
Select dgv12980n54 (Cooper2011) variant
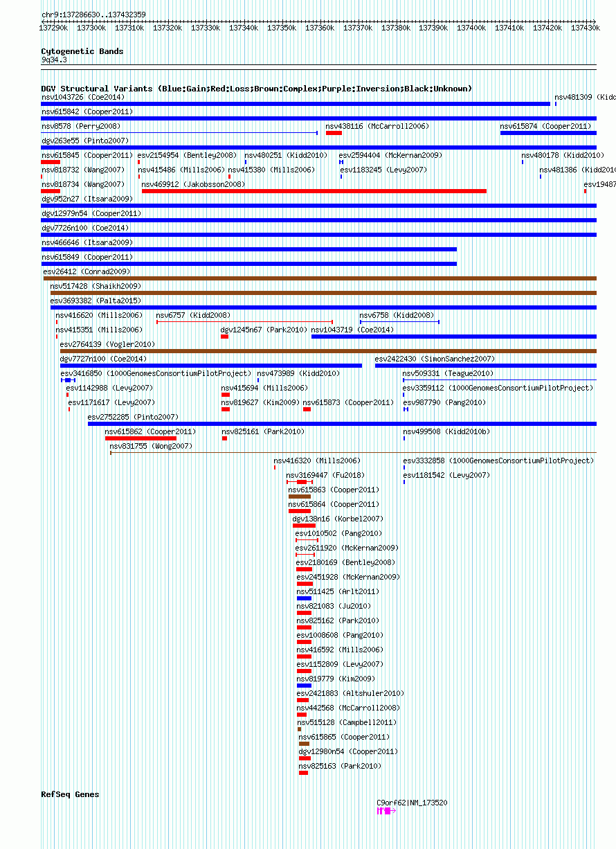[x=348, y=751]
